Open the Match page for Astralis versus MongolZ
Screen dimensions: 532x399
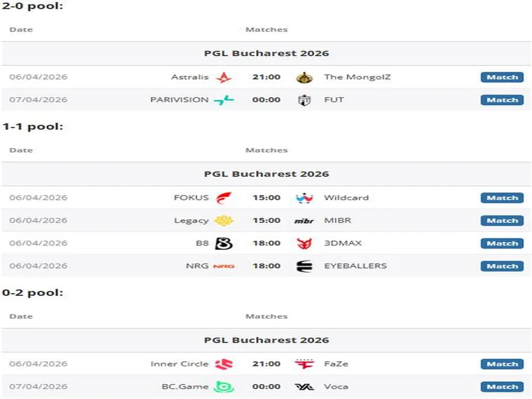point(502,76)
